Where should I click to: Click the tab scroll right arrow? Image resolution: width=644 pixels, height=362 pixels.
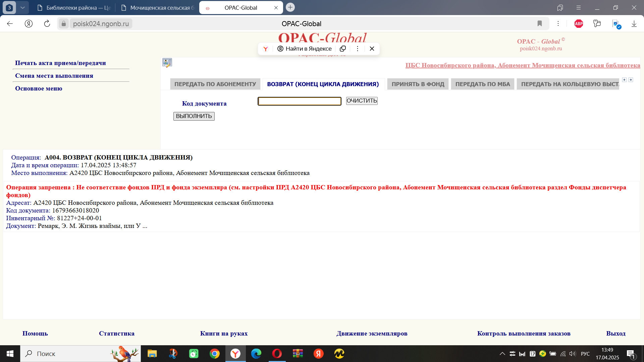click(631, 80)
